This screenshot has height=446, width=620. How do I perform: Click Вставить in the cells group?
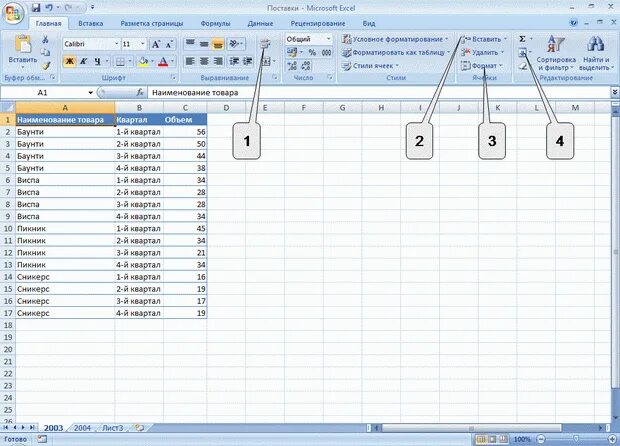484,39
